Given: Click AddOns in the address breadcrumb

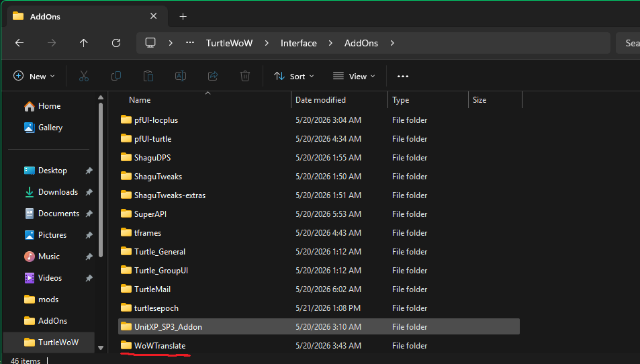Looking at the screenshot, I should [361, 43].
